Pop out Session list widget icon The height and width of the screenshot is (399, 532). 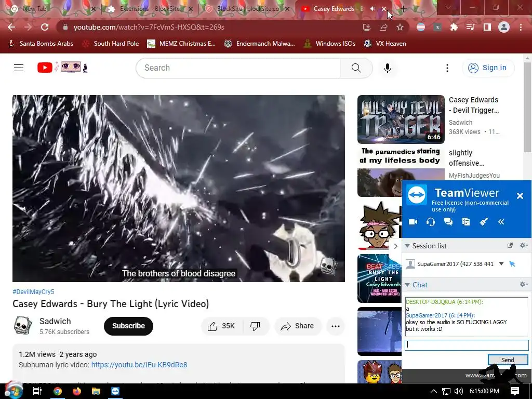(510, 245)
